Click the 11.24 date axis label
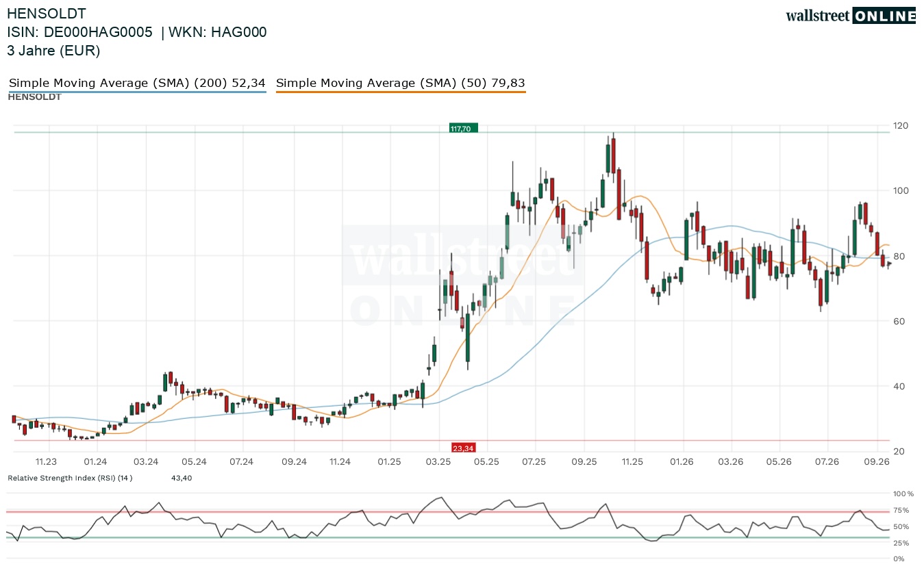Viewport: 924px width, 577px height. [x=340, y=461]
